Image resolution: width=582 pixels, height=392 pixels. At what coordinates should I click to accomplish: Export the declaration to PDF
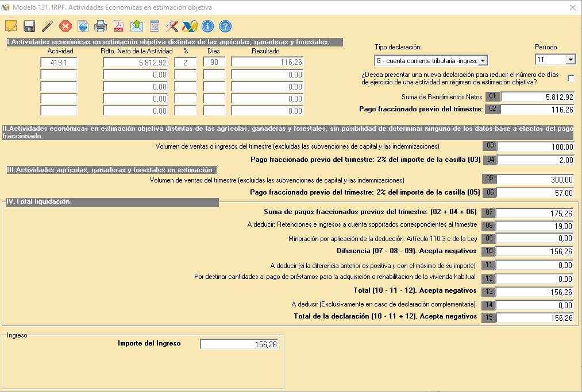(x=118, y=26)
